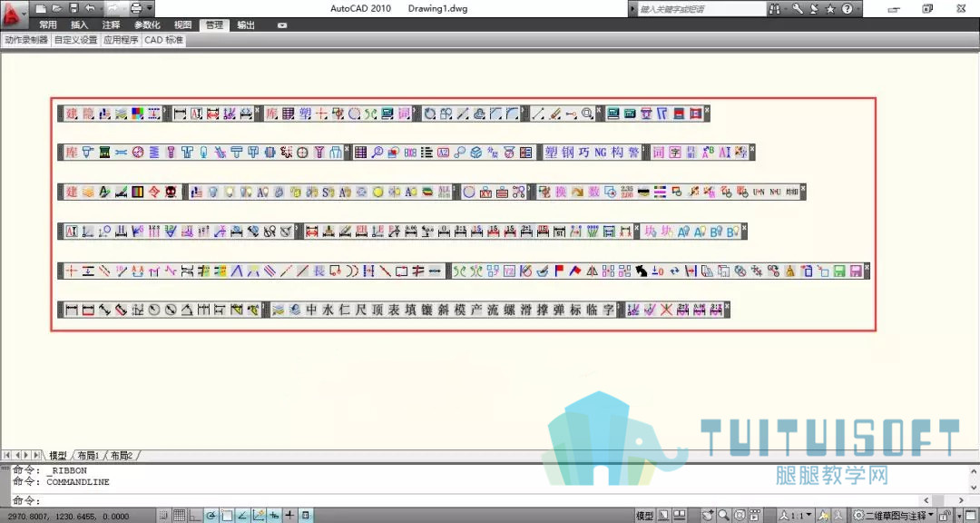Open the Help question mark icon
Viewport: 980px width, 523px height.
click(847, 8)
